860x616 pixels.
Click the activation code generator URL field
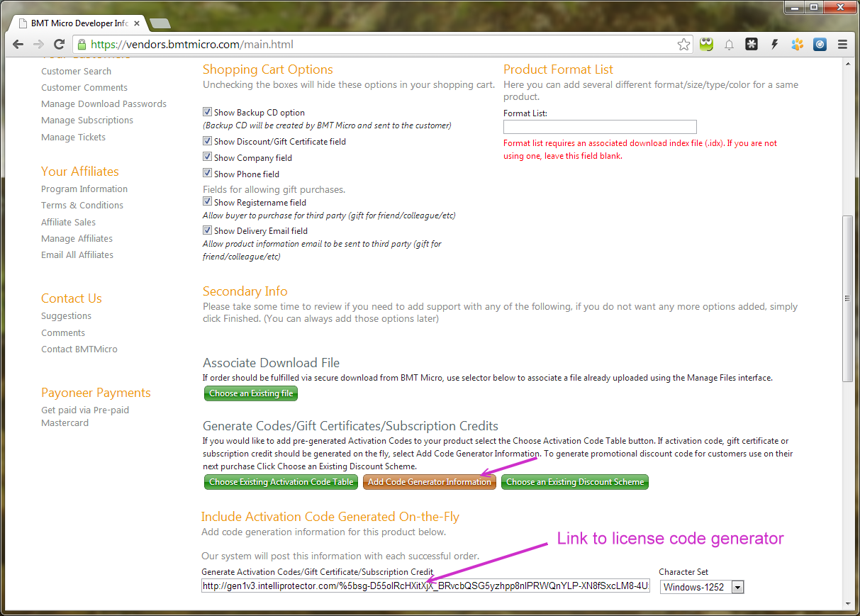[x=425, y=586]
